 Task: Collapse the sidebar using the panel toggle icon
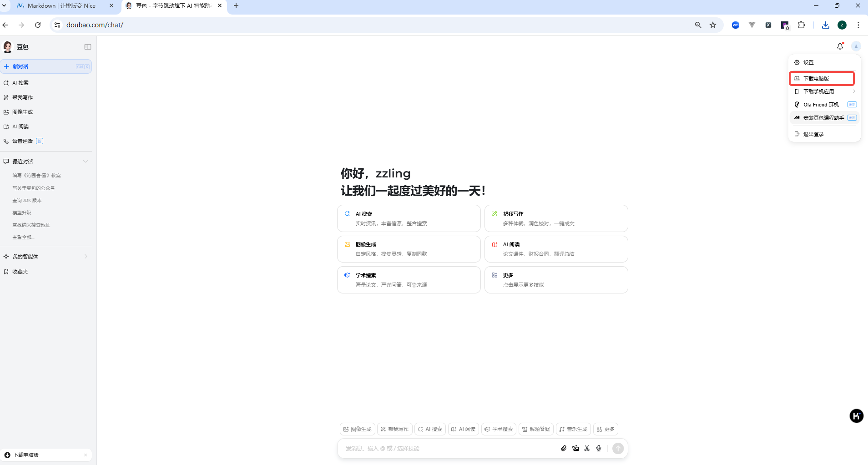click(88, 47)
